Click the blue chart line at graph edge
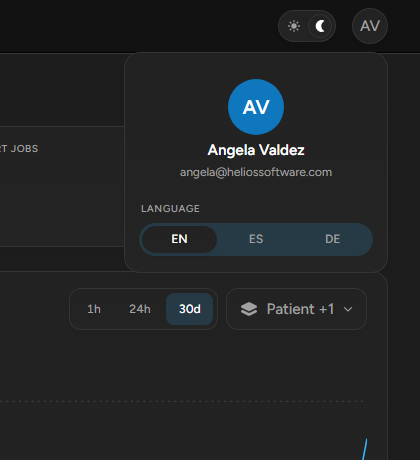420x460 pixels. [x=365, y=449]
